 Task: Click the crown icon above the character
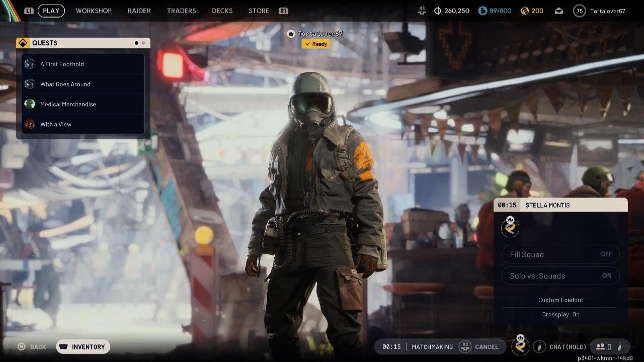pos(291,34)
